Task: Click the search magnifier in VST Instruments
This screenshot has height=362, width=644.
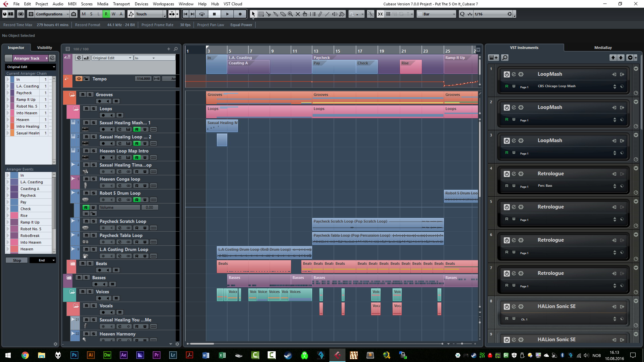Action: tap(505, 58)
